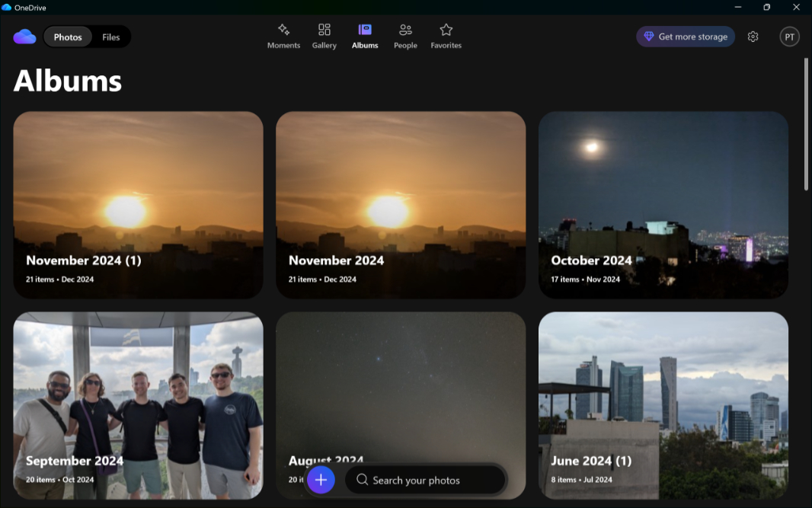Click the PT account avatar
This screenshot has height=508, width=812.
pyautogui.click(x=789, y=37)
